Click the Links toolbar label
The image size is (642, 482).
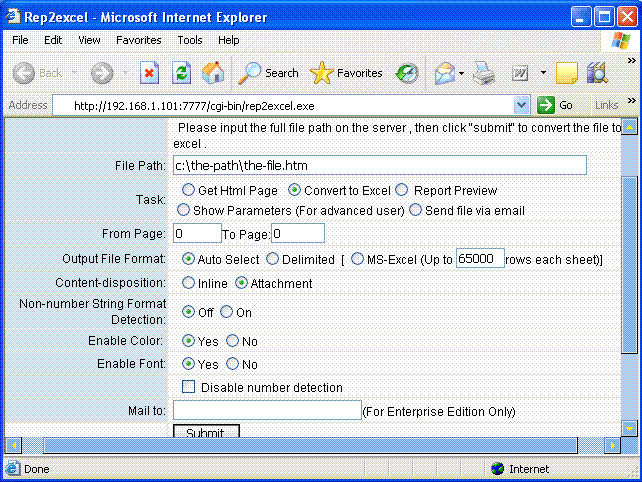click(606, 105)
